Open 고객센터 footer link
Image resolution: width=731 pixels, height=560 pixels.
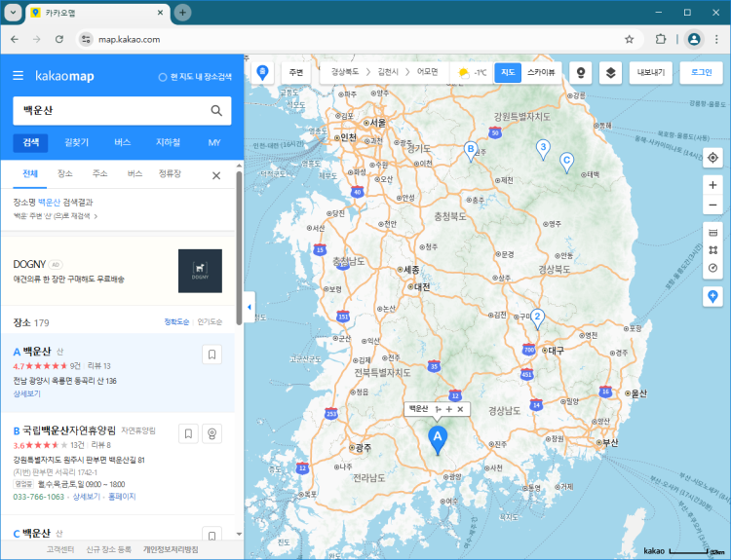[60, 549]
